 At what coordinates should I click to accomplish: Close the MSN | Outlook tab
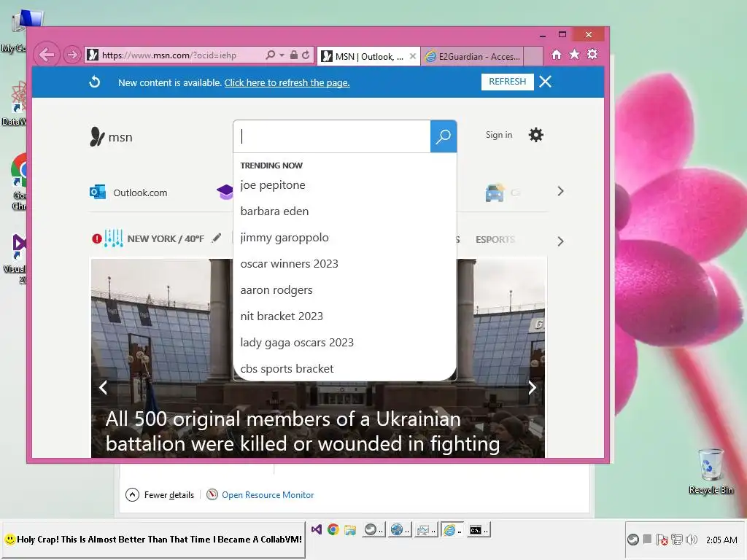click(x=413, y=56)
